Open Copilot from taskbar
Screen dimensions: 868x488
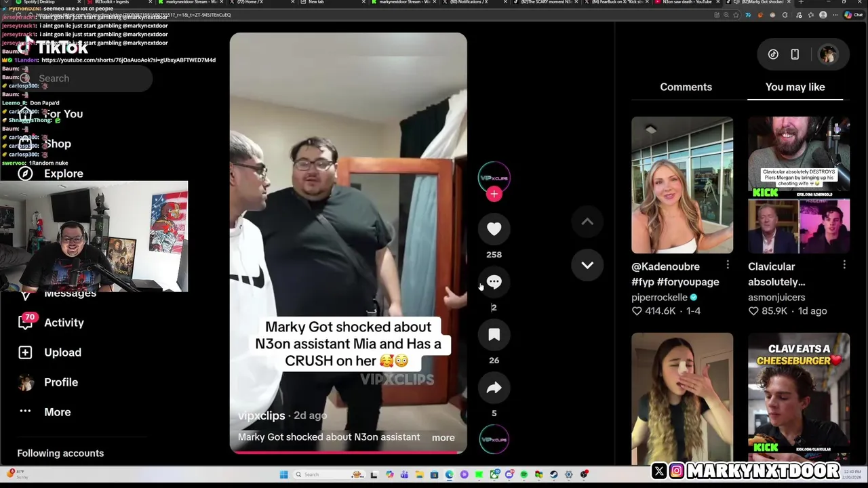[389, 474]
